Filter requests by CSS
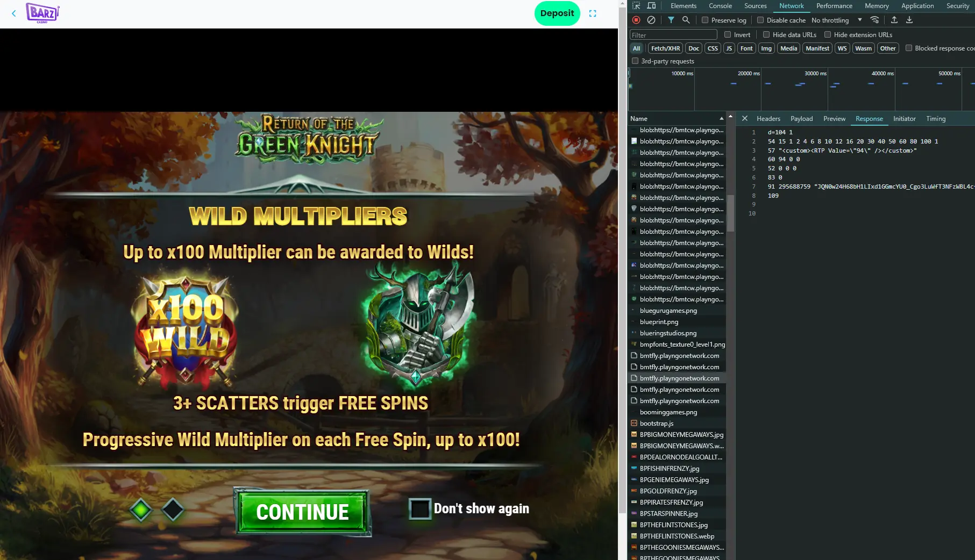975x560 pixels. coord(713,48)
